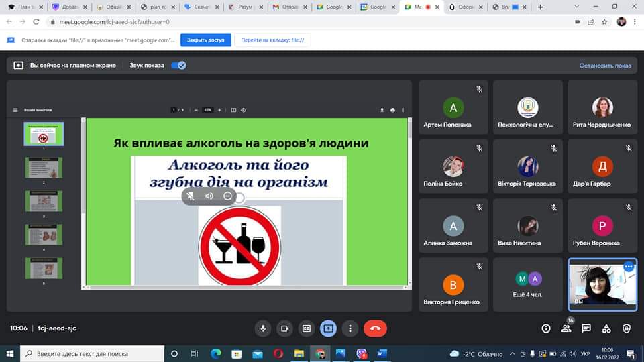The height and width of the screenshot is (362, 644).
Task: Select the Артем Попенака tile
Action: 453,107
